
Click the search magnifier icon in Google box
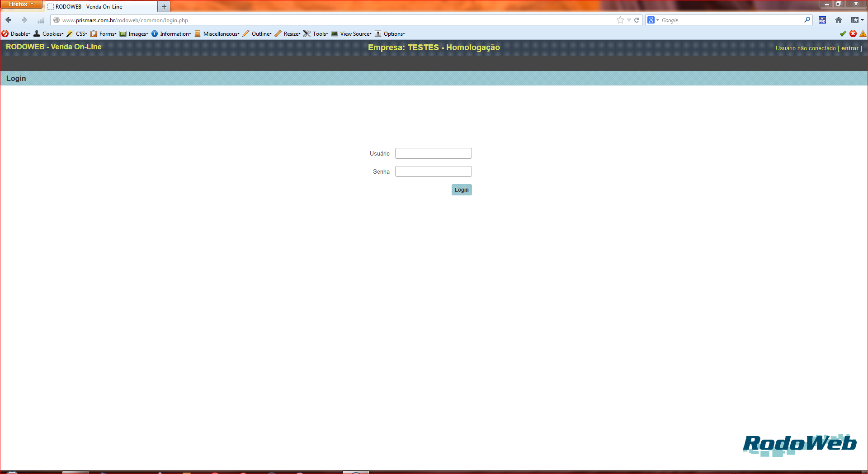807,20
